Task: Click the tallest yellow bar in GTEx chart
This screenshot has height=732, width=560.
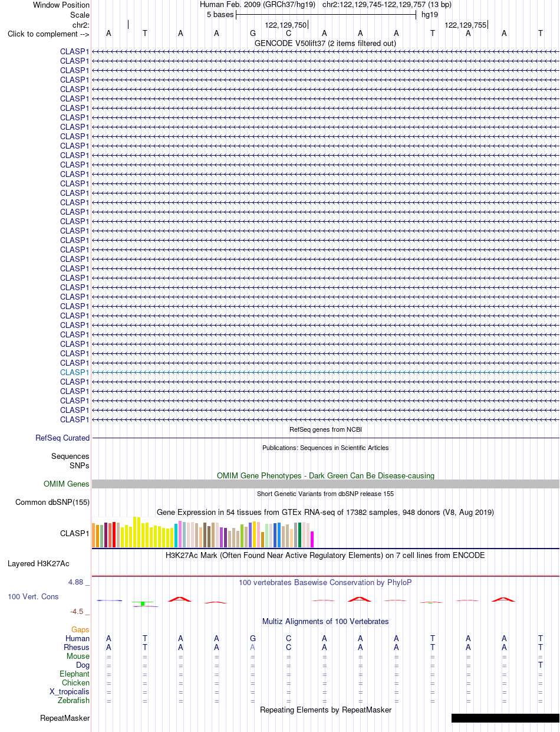Action: [x=136, y=532]
